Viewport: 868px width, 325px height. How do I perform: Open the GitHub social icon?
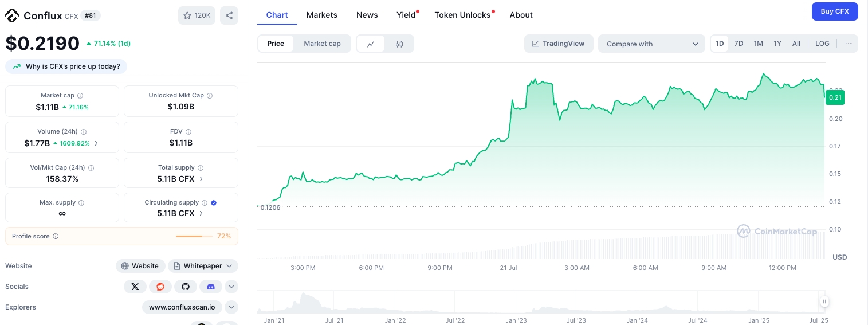tap(186, 287)
